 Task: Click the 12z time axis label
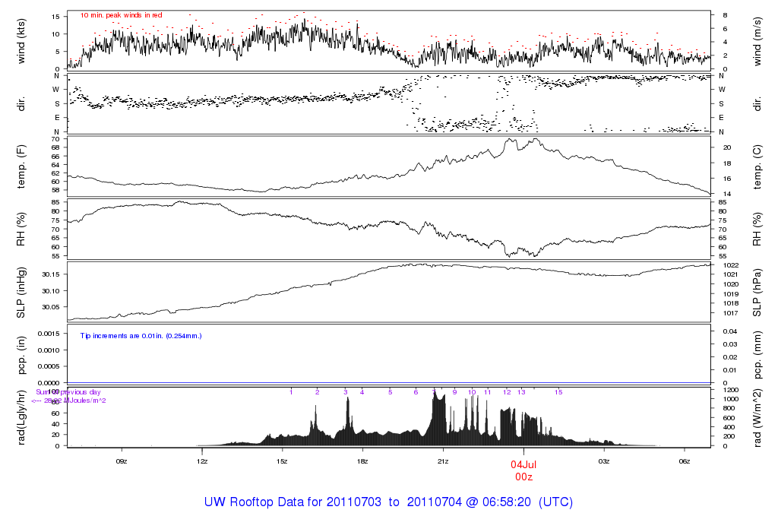pos(202,461)
